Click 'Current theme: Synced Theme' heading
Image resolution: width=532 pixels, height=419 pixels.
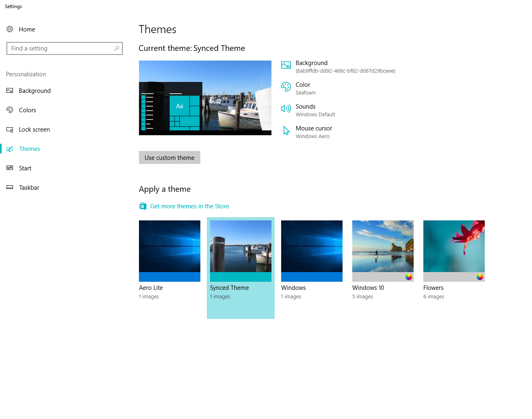click(x=192, y=48)
